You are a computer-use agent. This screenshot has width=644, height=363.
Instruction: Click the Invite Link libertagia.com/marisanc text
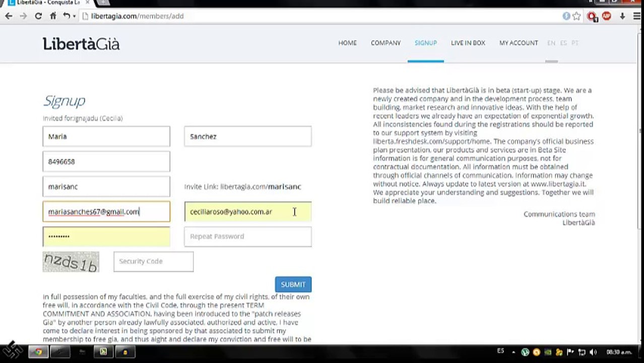(242, 187)
